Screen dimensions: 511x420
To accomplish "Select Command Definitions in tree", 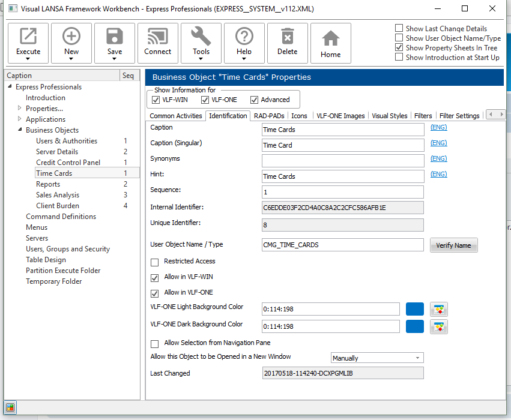I will coord(61,217).
